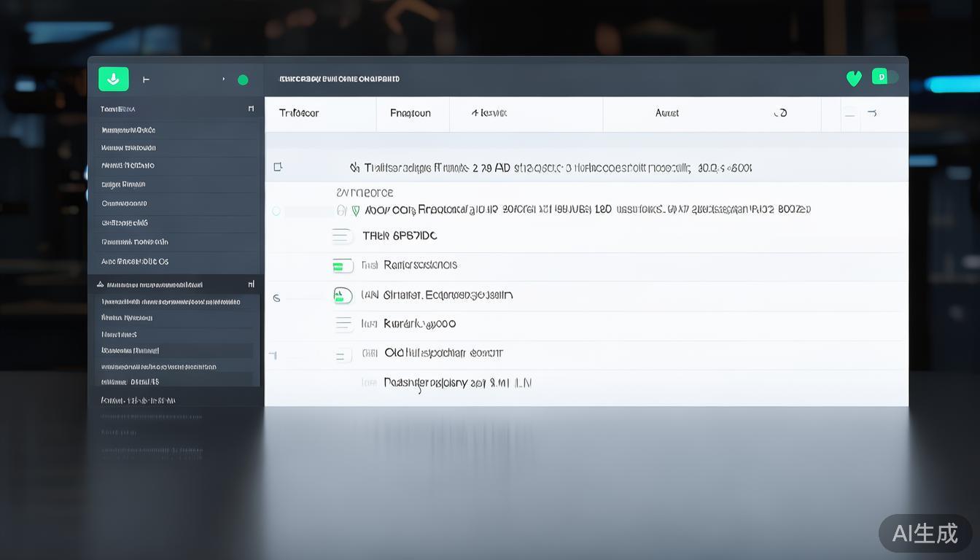The width and height of the screenshot is (980, 560).
Task: Expand the second sidebar section with triangle icon
Action: click(x=100, y=284)
